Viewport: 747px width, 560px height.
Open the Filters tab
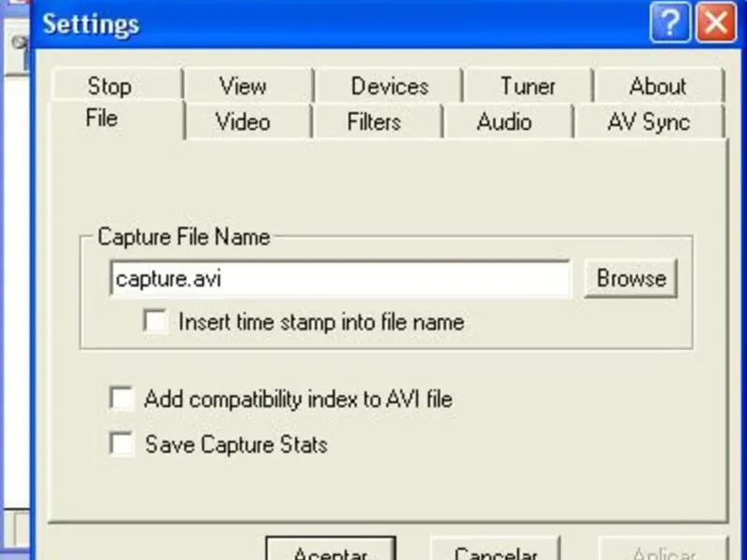[373, 122]
